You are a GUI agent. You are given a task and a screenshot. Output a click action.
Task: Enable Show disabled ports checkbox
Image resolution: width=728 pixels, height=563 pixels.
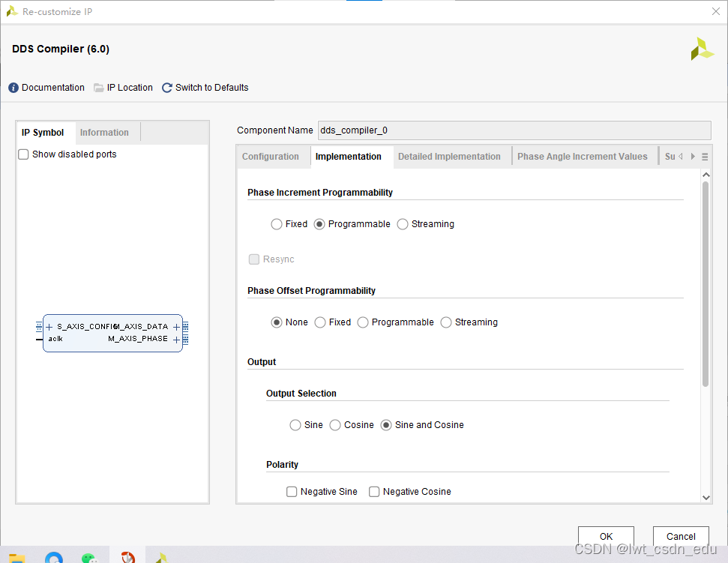pos(23,154)
